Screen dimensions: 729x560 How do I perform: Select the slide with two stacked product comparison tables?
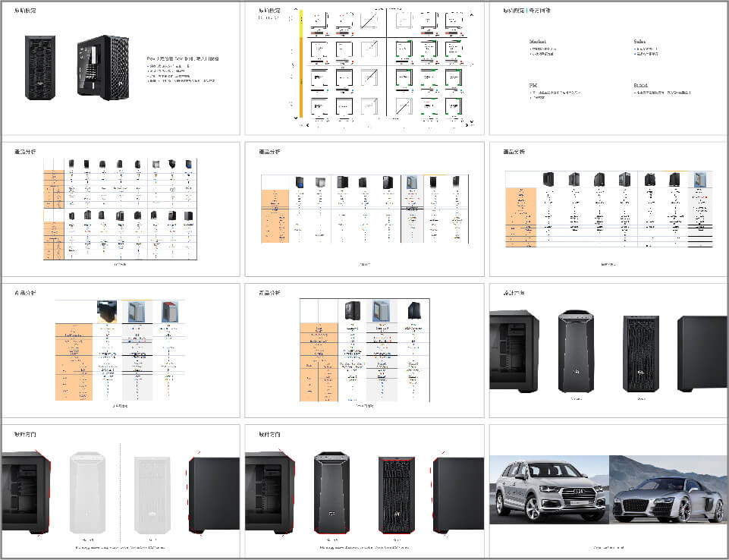tap(121, 209)
